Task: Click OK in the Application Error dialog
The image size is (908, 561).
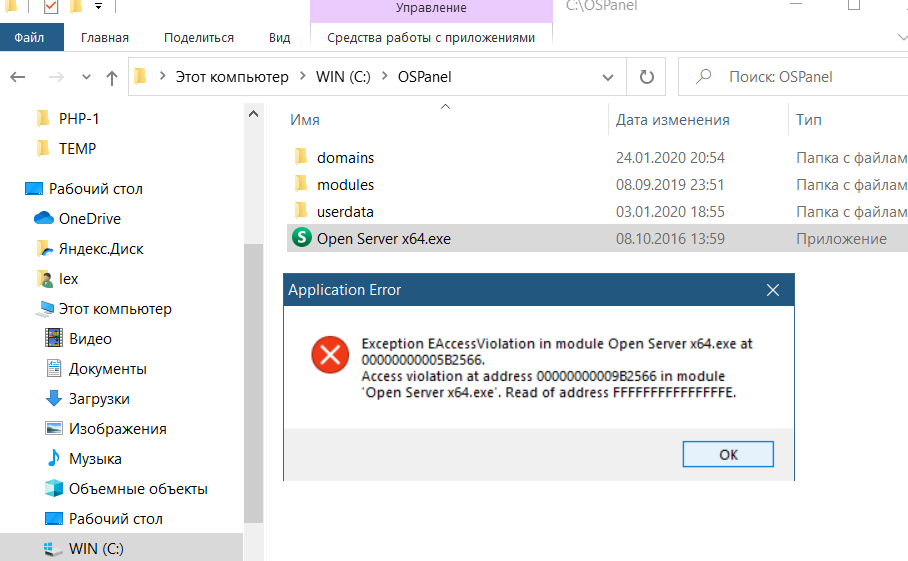Action: (x=728, y=454)
